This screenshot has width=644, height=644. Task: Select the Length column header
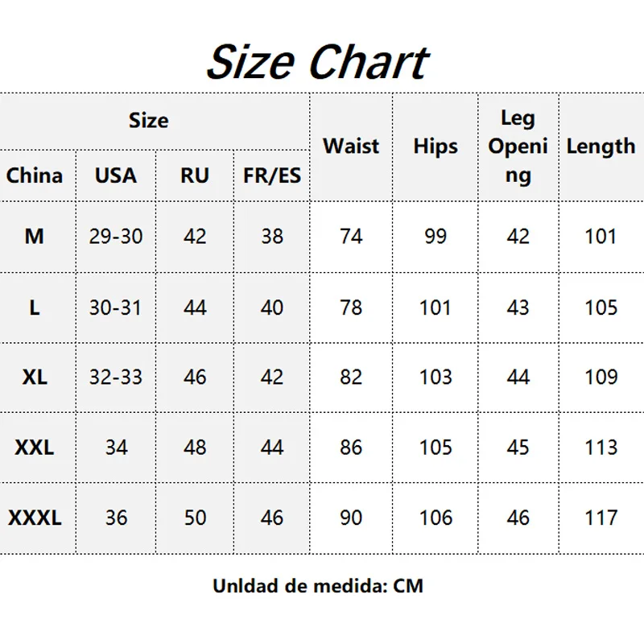point(601,147)
